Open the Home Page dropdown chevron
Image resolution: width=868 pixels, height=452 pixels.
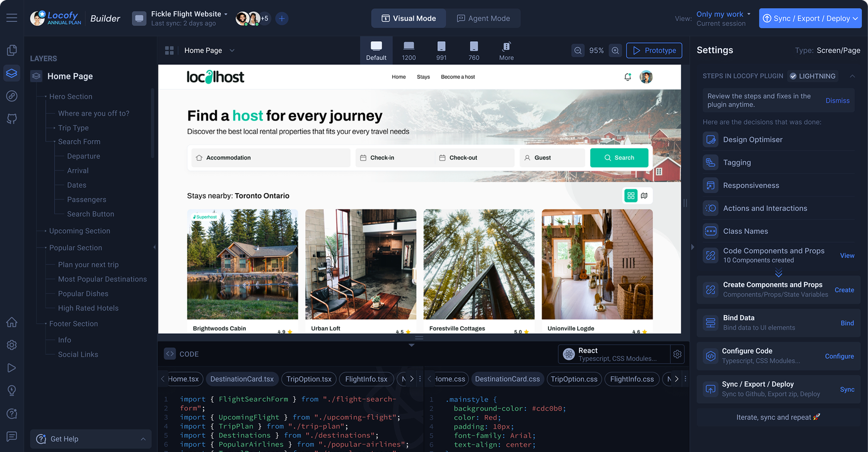pos(232,50)
